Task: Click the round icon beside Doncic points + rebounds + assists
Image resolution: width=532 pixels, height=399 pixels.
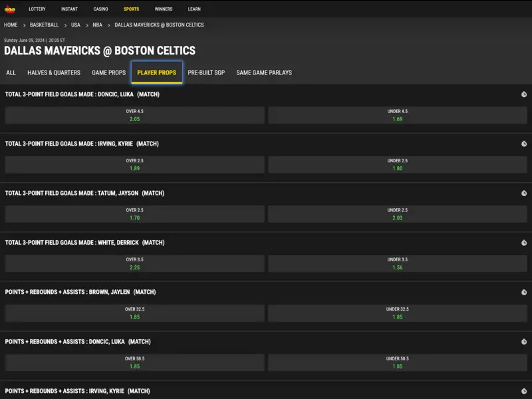Action: coord(524,342)
